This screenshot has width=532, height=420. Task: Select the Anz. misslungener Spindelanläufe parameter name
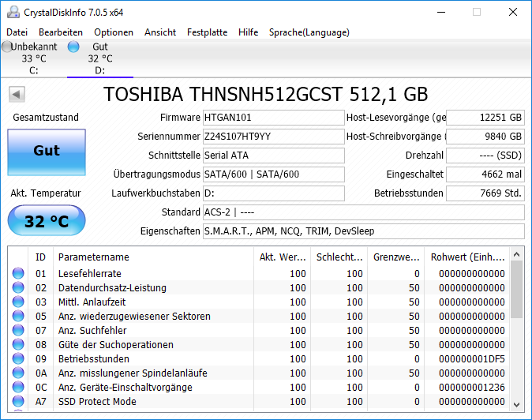pos(133,373)
